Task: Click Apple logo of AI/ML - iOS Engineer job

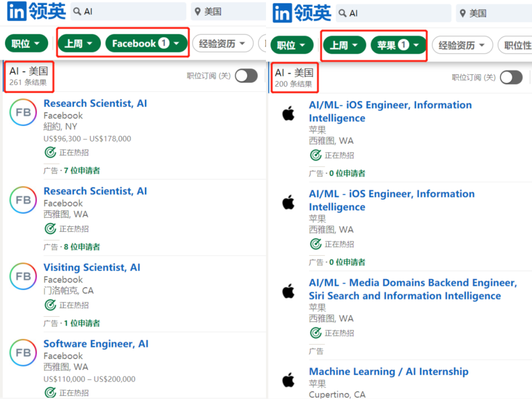Action: point(288,202)
